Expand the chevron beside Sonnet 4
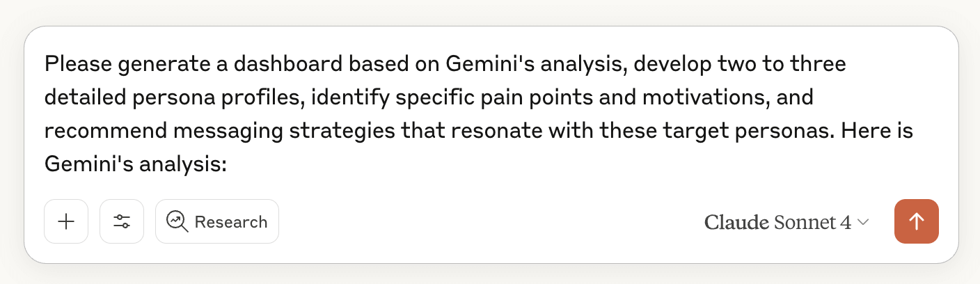Viewport: 980px width, 284px height. click(x=863, y=222)
